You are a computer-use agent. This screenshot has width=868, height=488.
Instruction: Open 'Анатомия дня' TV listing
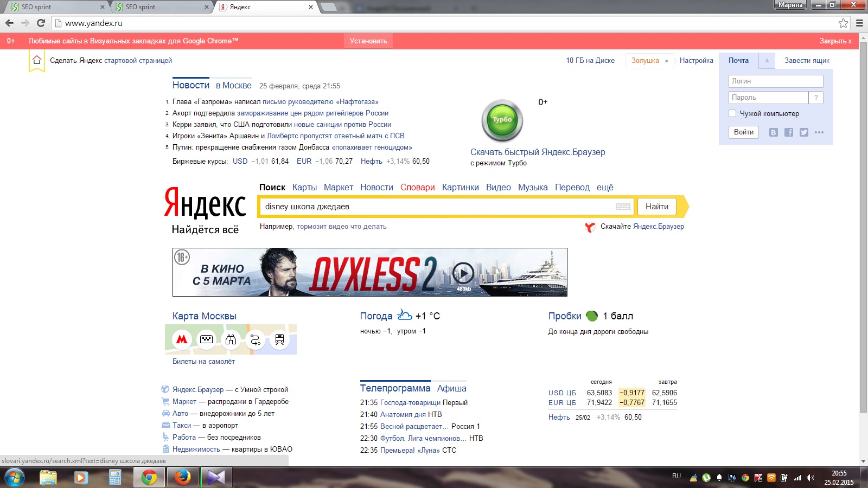click(x=403, y=414)
